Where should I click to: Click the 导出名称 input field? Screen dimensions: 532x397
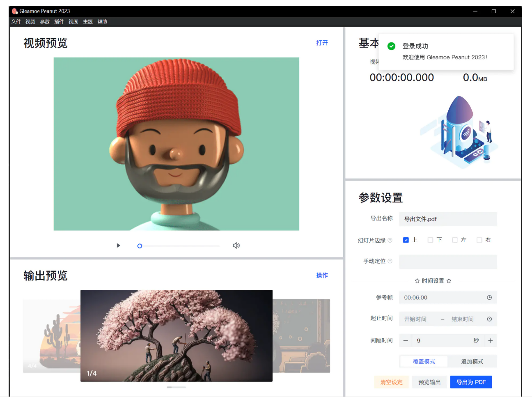click(448, 219)
